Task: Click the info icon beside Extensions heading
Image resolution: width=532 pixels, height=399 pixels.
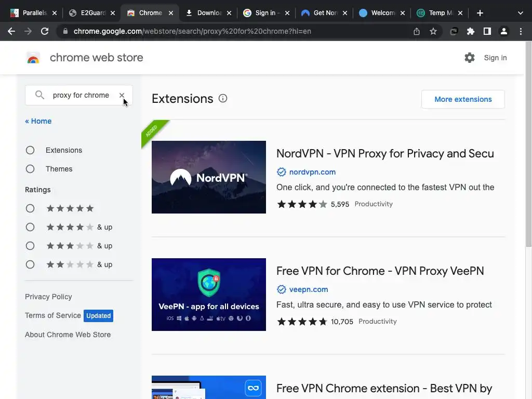Action: click(223, 98)
